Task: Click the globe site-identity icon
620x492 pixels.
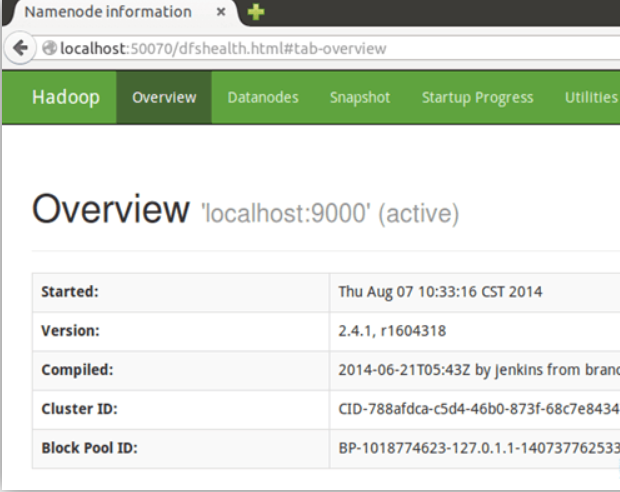Action: (50, 48)
